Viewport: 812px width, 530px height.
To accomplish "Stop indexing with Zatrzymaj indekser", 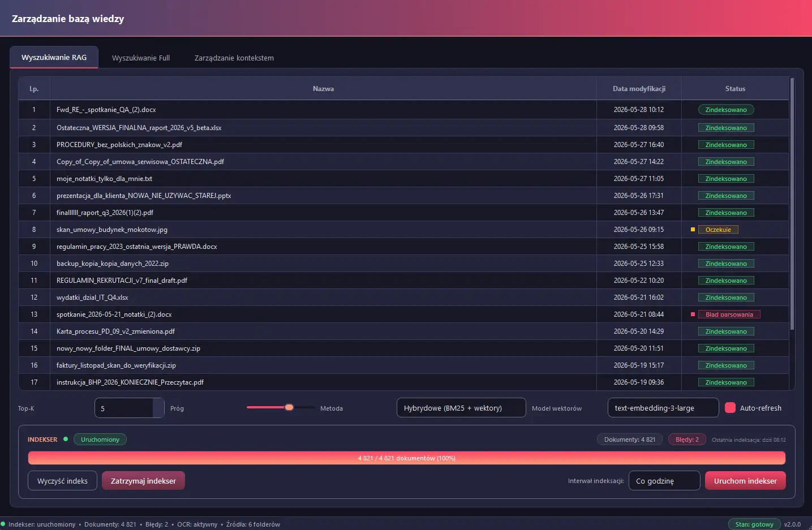I will [143, 481].
